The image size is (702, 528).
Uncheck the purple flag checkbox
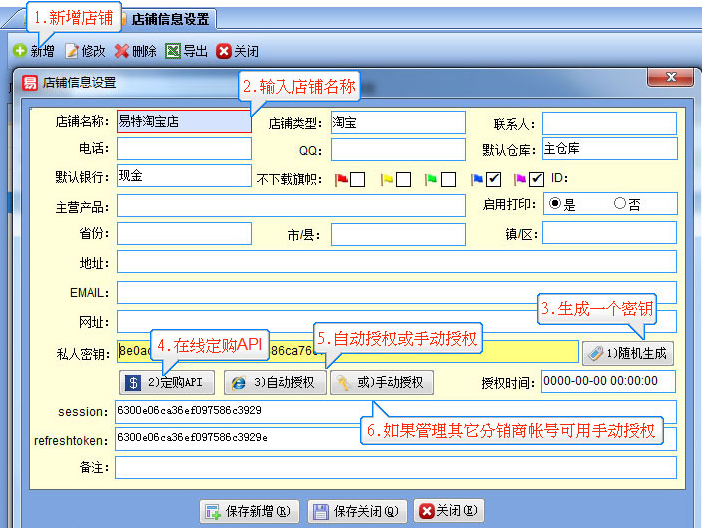[536, 179]
